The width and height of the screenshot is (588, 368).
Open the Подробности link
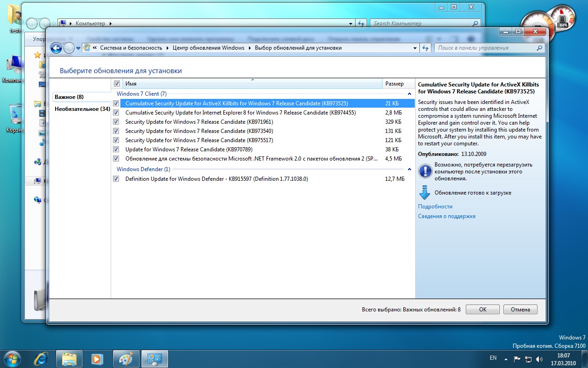click(x=435, y=207)
